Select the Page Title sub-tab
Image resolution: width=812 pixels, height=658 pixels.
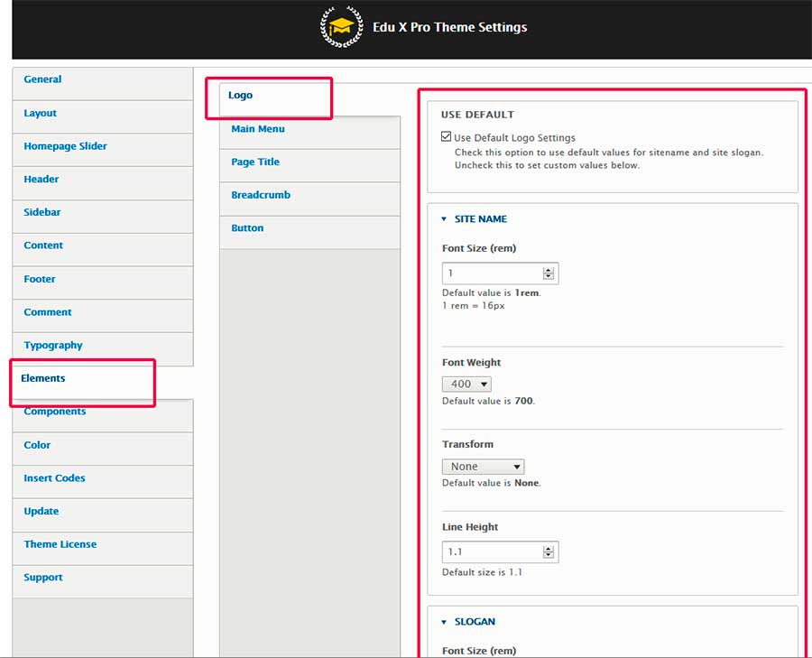pos(255,162)
